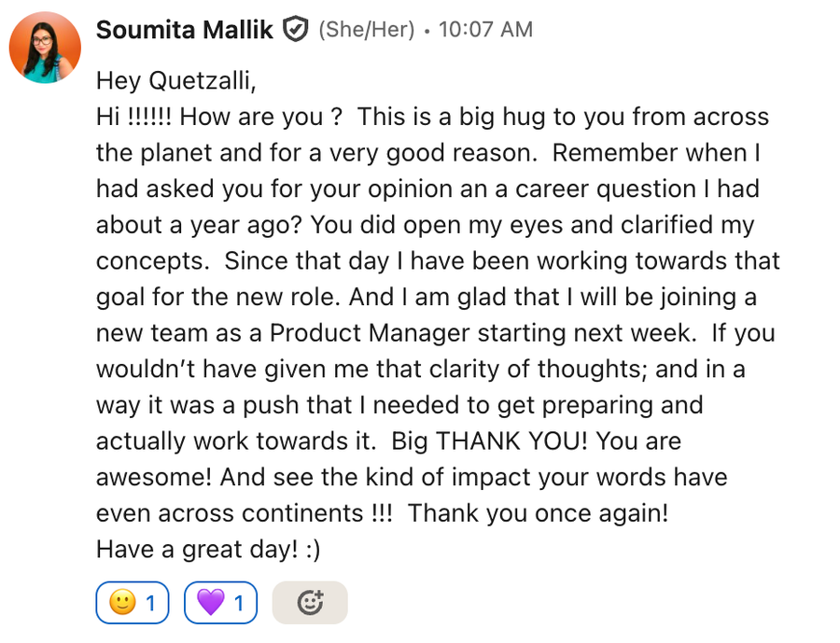Click the phrase Thank you once again!
Viewport: 840px width, 643px height.
538,513
